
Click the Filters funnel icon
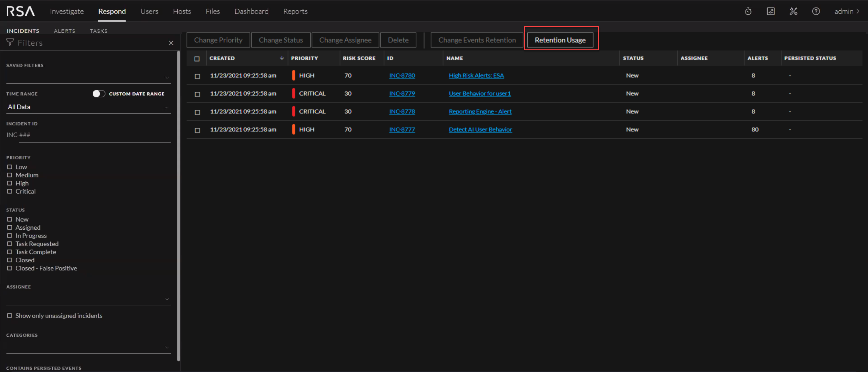[10, 42]
